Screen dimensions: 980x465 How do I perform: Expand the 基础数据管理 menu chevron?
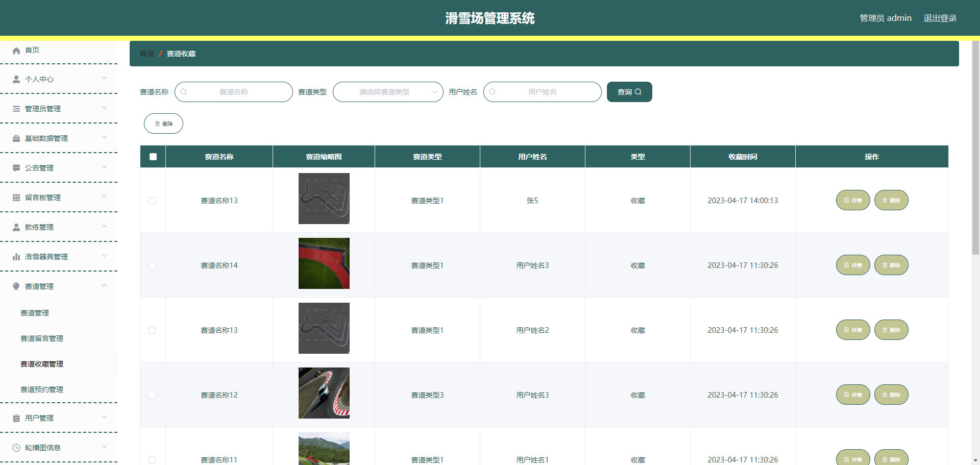pos(104,137)
